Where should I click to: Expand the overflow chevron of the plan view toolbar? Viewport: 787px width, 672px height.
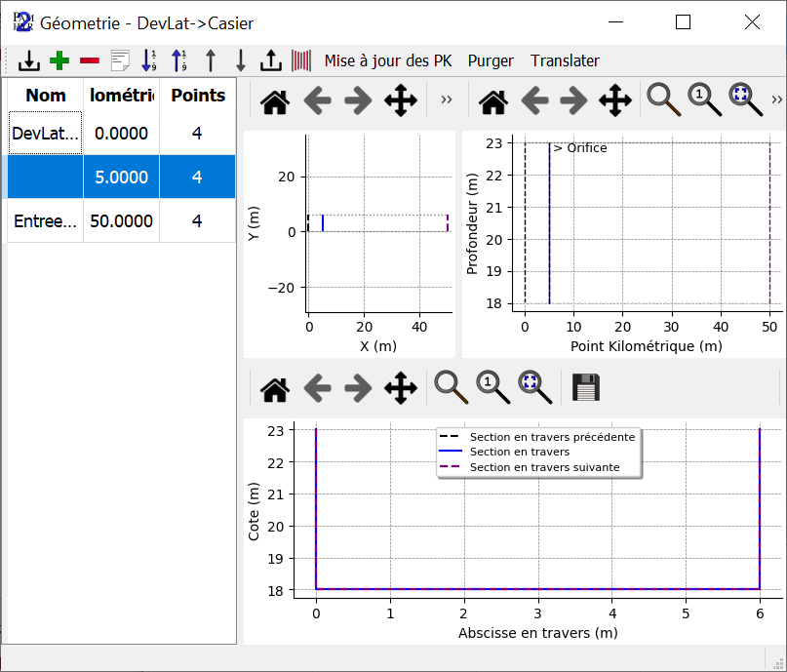click(x=446, y=99)
